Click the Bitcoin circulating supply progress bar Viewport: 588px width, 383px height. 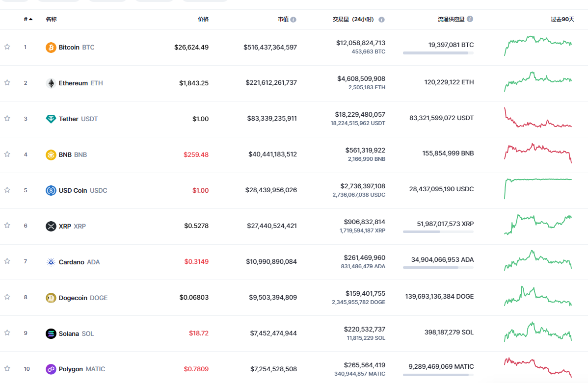[x=438, y=53]
